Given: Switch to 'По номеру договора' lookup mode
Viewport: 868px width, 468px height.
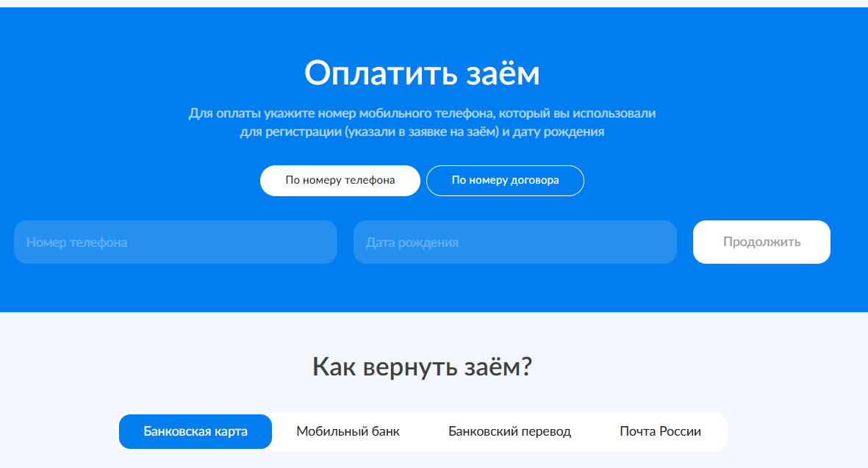Looking at the screenshot, I should pyautogui.click(x=505, y=181).
